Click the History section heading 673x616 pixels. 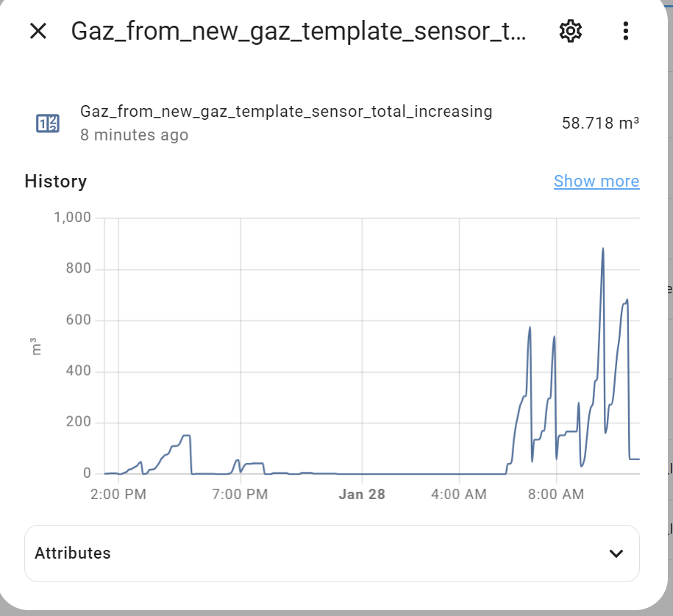click(56, 181)
